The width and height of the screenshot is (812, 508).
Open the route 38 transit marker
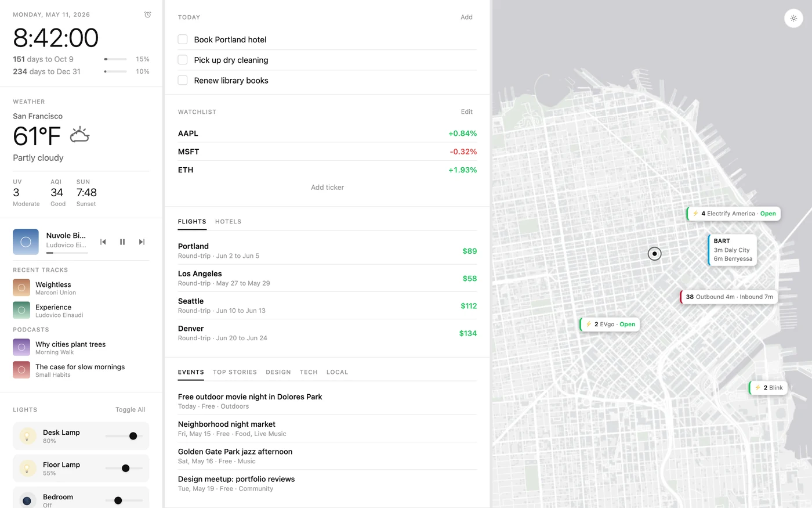click(x=729, y=297)
